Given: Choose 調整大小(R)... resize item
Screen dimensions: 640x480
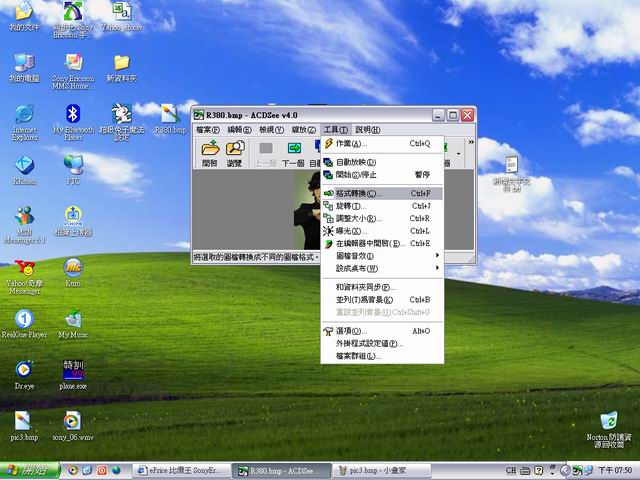Looking at the screenshot, I should pyautogui.click(x=382, y=218).
